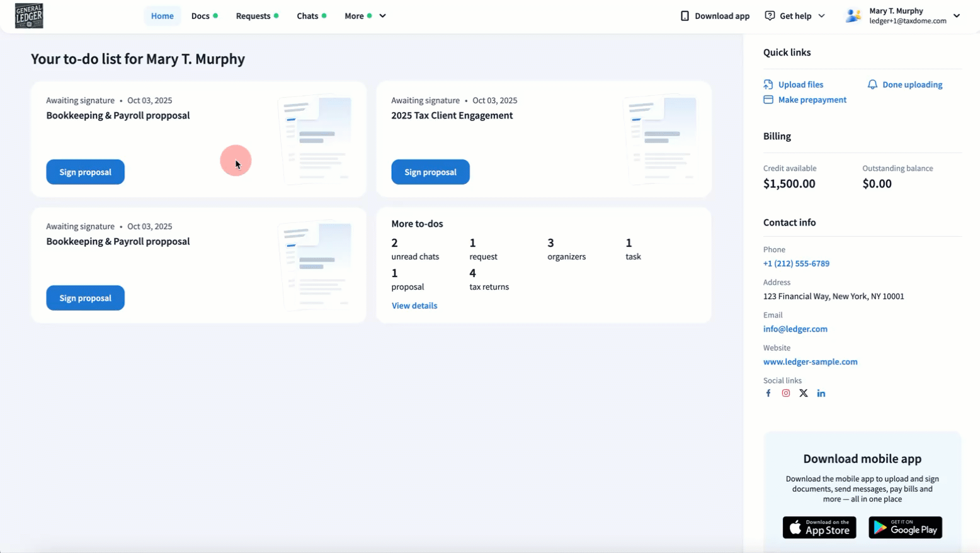The width and height of the screenshot is (980, 553).
Task: Open the Chats tab
Action: [307, 16]
